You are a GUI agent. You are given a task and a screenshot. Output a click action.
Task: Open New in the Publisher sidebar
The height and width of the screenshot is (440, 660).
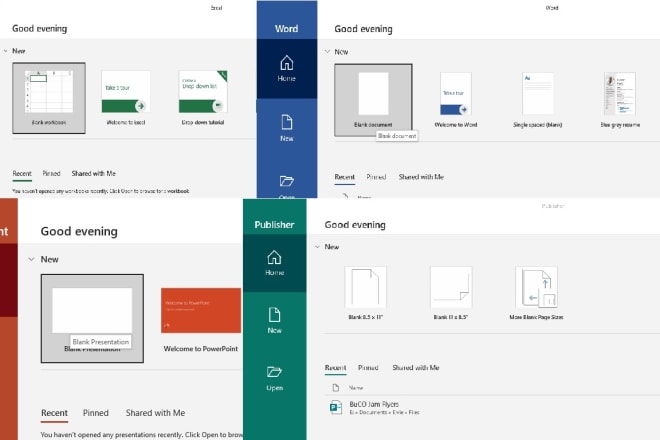274,321
